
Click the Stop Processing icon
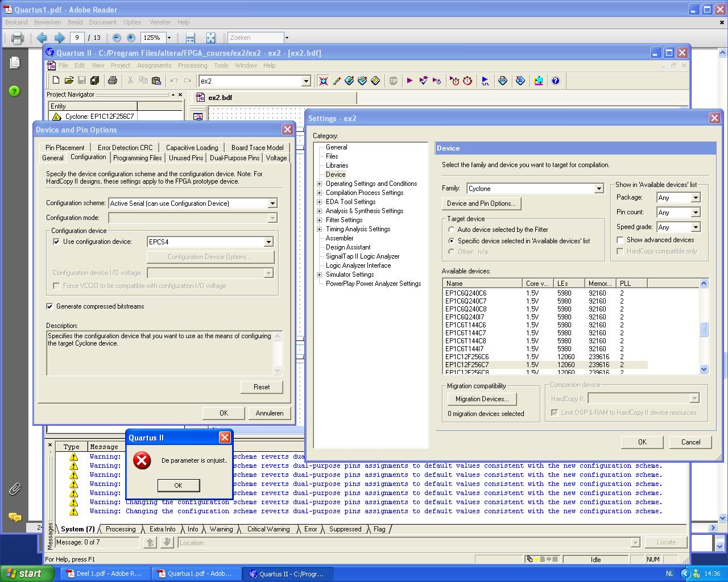coord(393,81)
